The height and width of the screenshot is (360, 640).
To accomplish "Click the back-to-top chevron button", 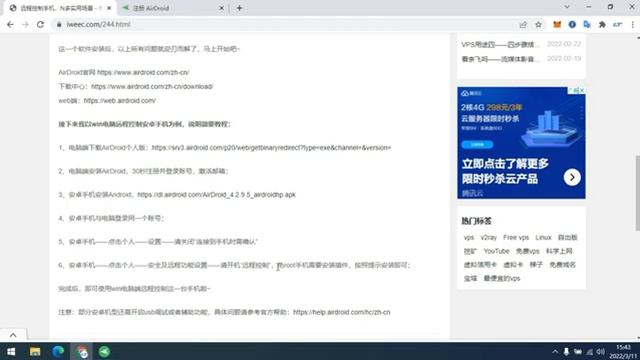I will (x=13, y=335).
